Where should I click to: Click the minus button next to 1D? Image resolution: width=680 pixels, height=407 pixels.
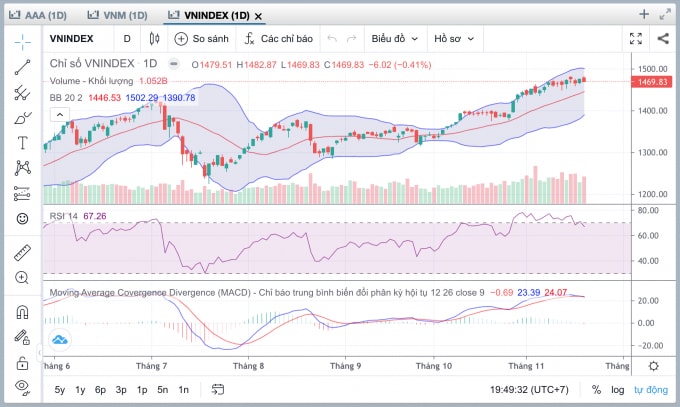click(x=173, y=64)
